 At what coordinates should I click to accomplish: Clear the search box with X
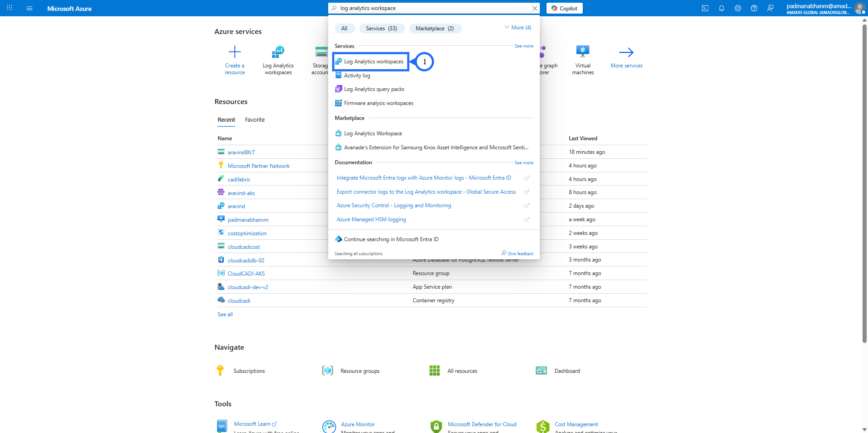[x=535, y=8]
